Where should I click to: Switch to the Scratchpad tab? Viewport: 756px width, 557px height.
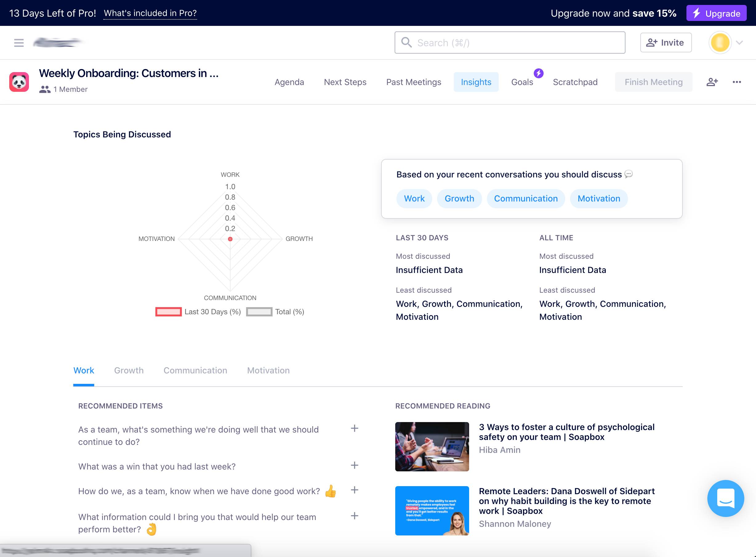pyautogui.click(x=575, y=82)
